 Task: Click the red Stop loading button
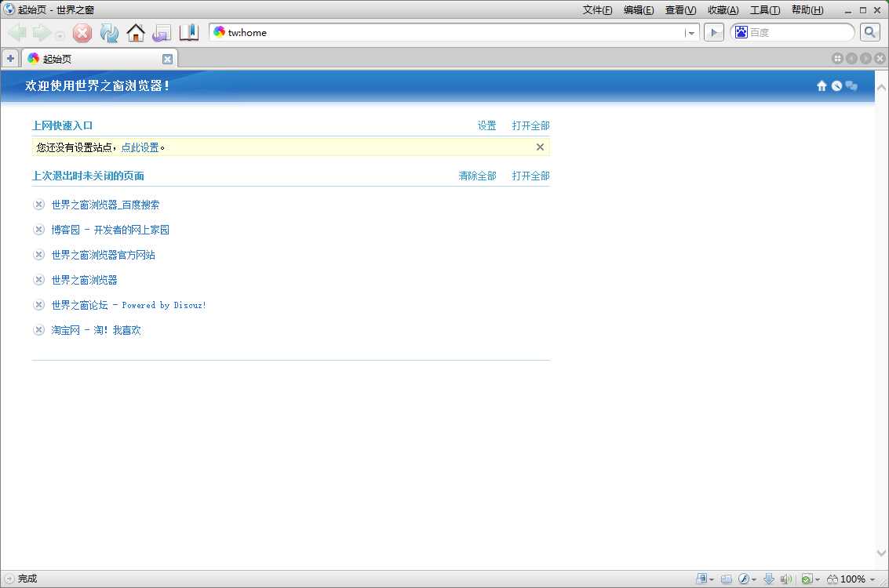coord(82,33)
